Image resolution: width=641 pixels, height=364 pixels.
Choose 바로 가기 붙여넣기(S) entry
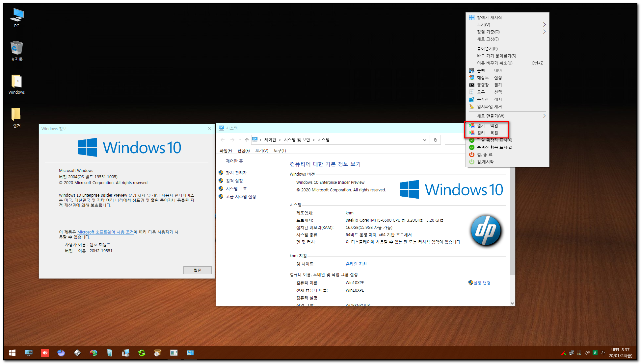pyautogui.click(x=507, y=56)
